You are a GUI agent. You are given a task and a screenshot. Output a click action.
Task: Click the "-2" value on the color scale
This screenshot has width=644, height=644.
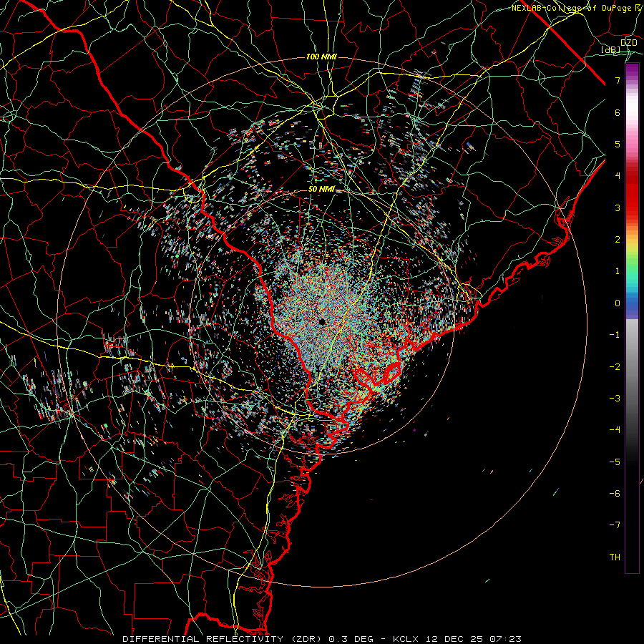coord(615,367)
